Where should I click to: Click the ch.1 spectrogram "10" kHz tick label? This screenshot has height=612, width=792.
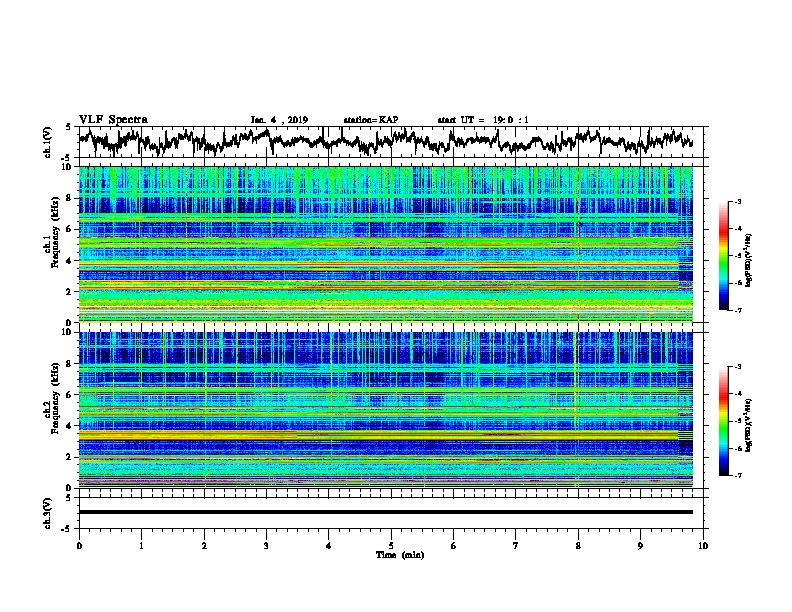[x=68, y=168]
